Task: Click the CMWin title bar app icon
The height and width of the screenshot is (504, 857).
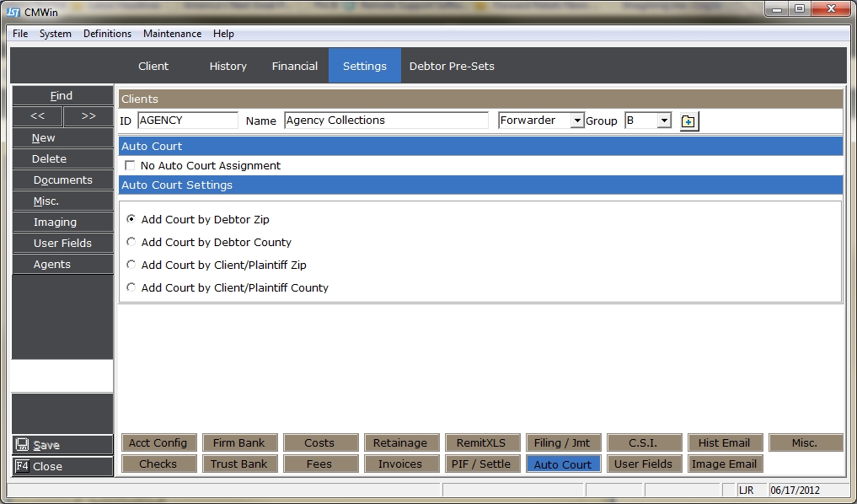Action: tap(13, 10)
